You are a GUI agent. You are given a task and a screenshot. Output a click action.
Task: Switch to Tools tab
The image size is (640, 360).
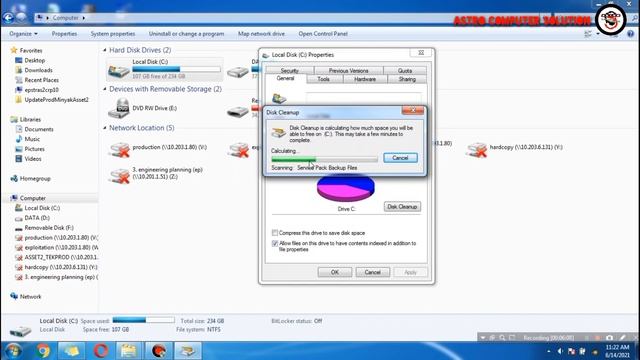tap(324, 79)
